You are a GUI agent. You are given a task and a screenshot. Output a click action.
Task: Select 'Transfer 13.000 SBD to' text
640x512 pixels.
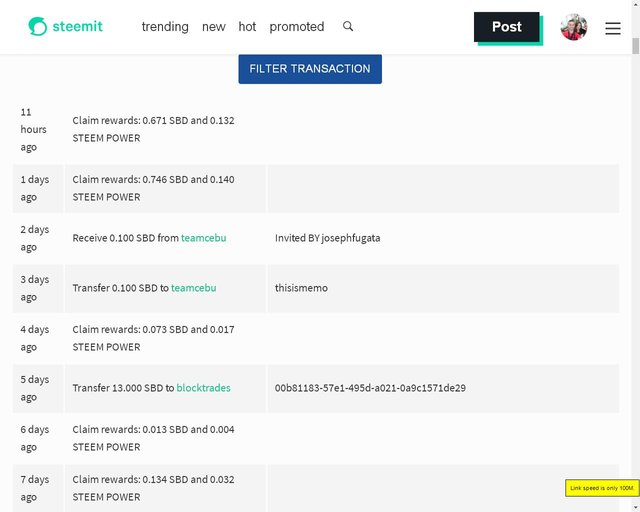pos(123,388)
